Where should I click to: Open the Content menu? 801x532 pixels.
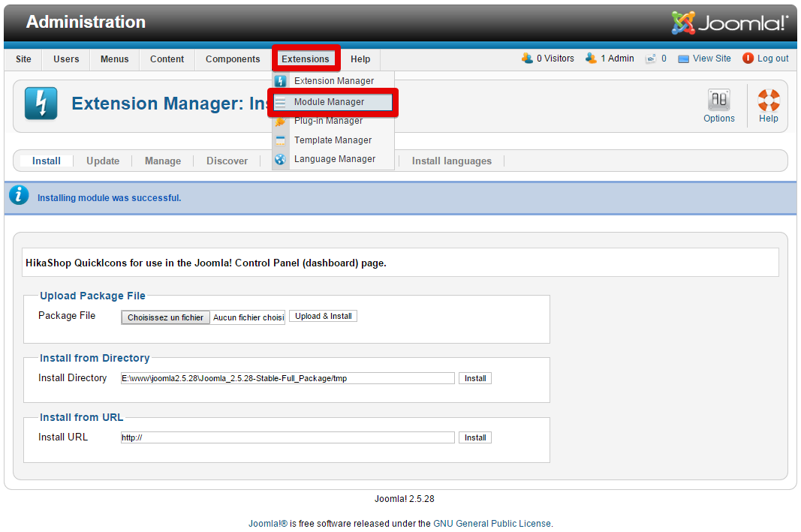[x=167, y=59]
